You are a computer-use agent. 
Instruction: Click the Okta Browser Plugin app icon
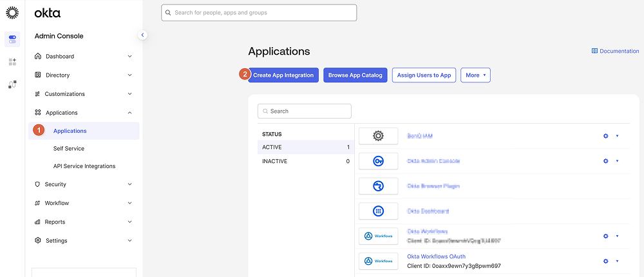point(378,186)
